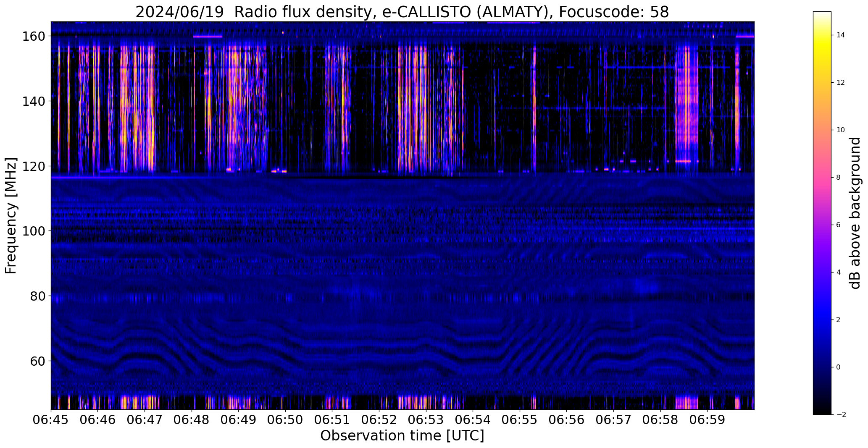Click the plot title mentioning e-CALLISTO (ALMATY)
Image resolution: width=868 pixels, height=448 pixels.
click(x=402, y=12)
